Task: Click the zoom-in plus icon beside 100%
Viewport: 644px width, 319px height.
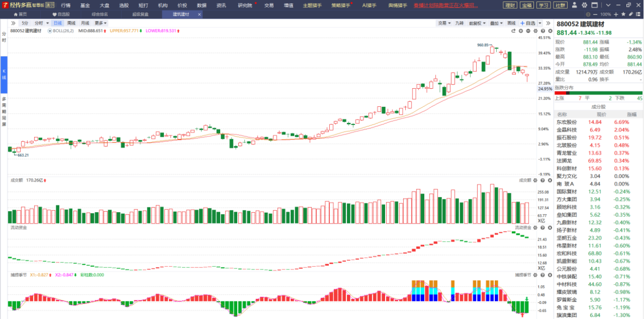Action: pos(615,14)
